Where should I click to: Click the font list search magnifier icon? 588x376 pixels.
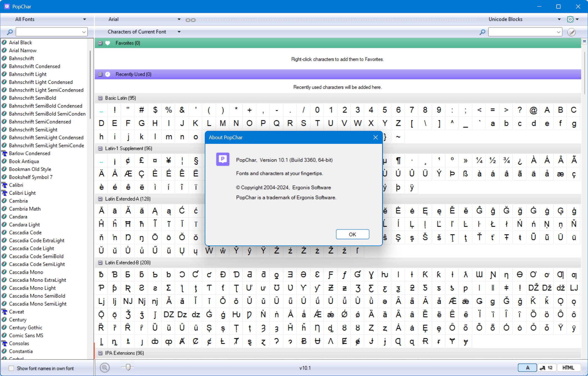[x=10, y=32]
